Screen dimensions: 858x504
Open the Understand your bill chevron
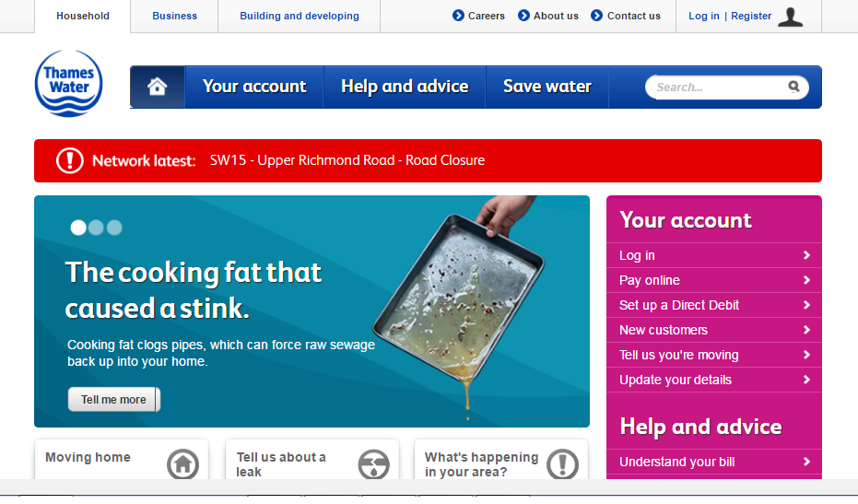pos(806,462)
